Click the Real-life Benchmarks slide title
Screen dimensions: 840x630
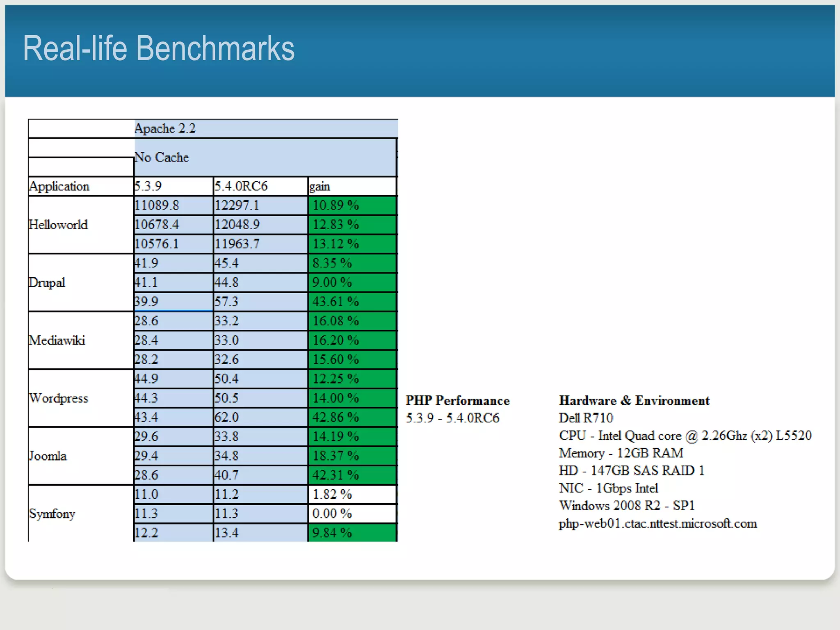(159, 48)
